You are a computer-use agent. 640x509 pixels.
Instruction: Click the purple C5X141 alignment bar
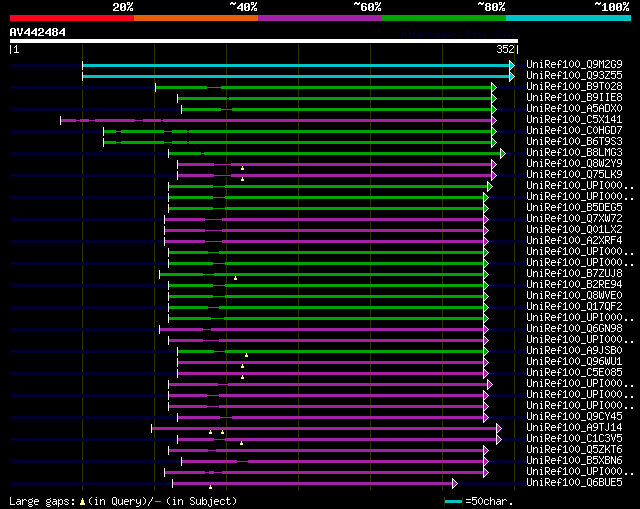[276, 120]
